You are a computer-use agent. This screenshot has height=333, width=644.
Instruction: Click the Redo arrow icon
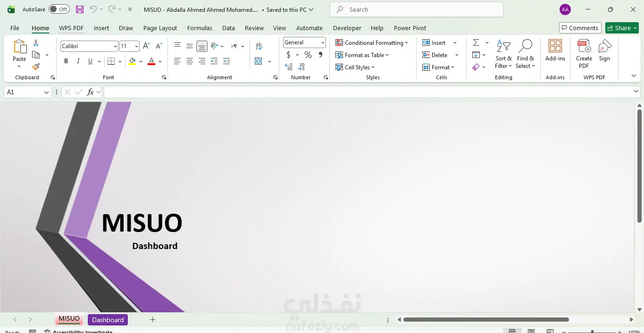click(112, 9)
